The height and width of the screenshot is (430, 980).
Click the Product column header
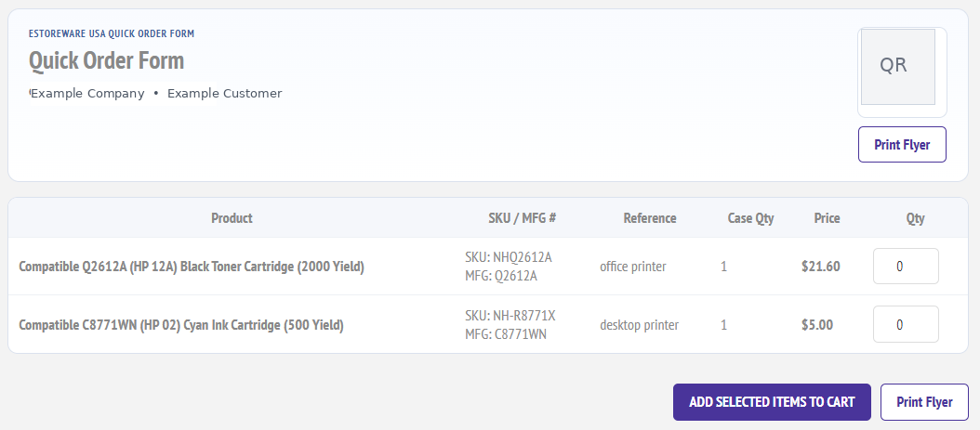(x=232, y=218)
